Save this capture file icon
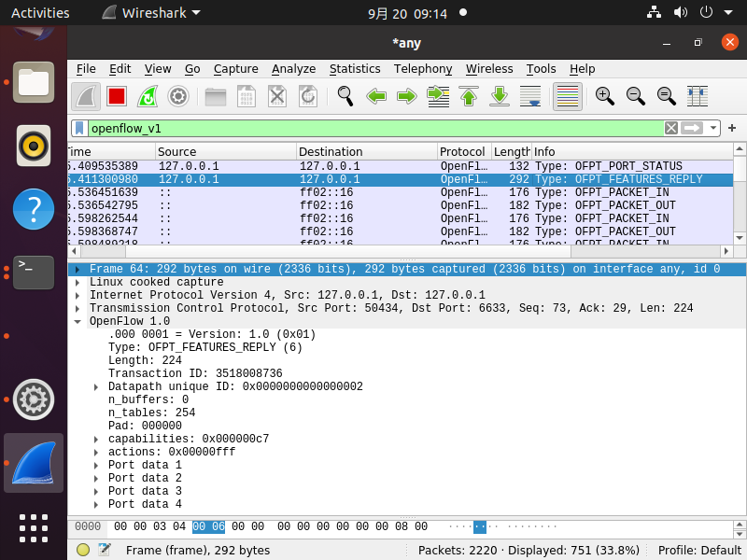 coord(247,97)
